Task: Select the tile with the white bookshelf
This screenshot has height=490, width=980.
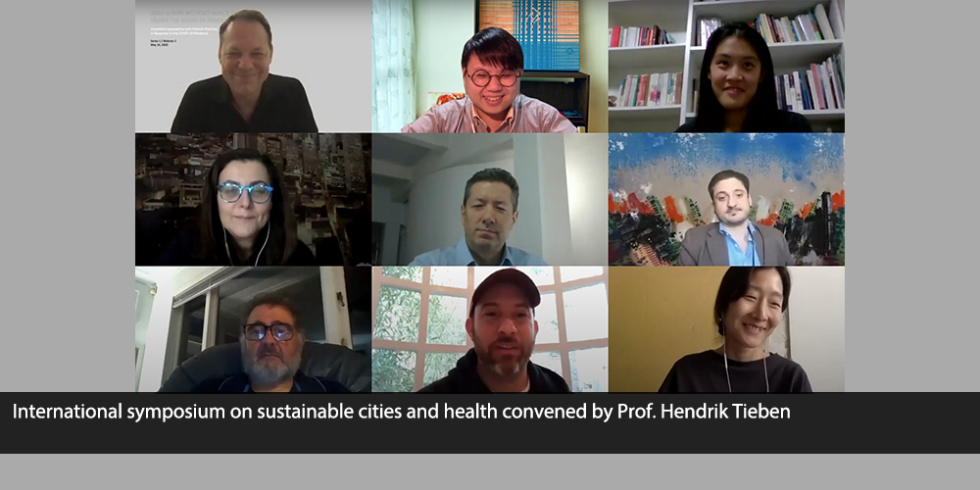Action: coord(726,67)
